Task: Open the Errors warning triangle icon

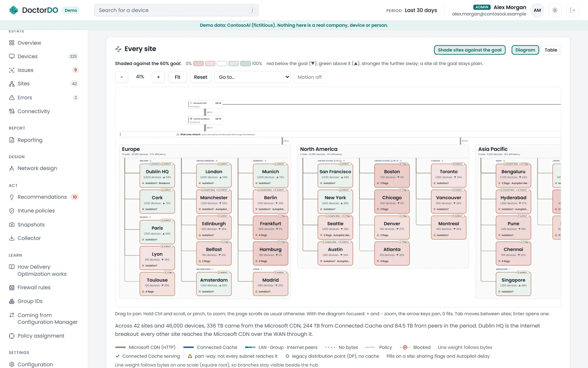Action: (x=12, y=98)
